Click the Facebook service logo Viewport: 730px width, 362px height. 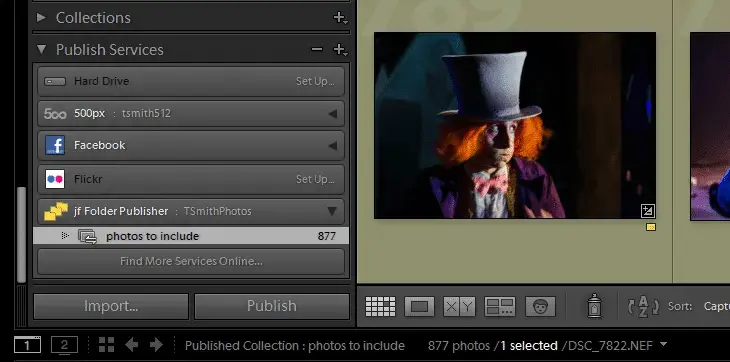(x=55, y=145)
